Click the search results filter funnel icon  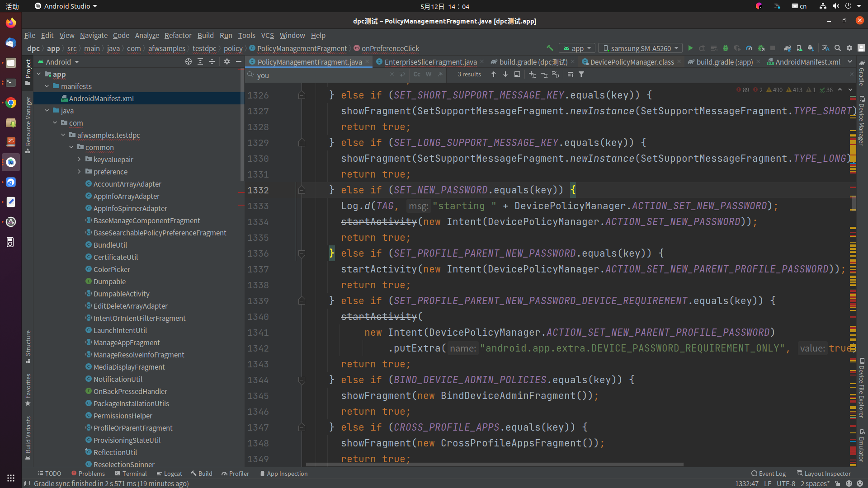point(581,74)
